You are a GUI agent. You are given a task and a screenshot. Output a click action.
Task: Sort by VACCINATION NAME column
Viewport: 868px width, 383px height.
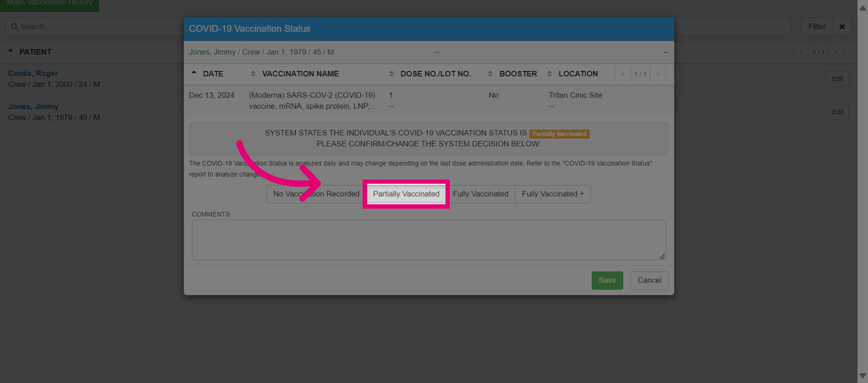(x=300, y=74)
